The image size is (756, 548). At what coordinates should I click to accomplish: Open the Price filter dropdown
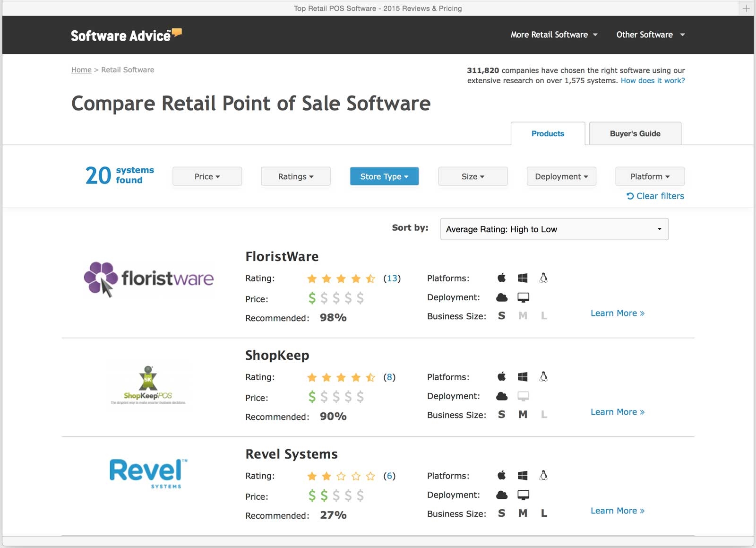(207, 176)
